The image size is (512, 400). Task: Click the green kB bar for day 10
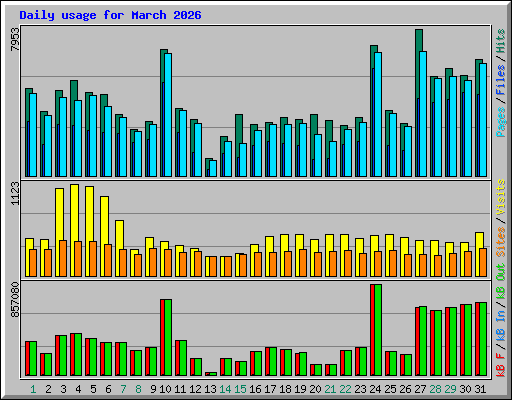point(168,337)
